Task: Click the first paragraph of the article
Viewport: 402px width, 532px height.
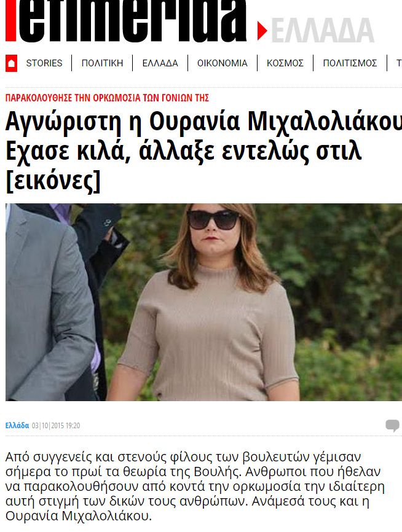Action: pos(195,487)
